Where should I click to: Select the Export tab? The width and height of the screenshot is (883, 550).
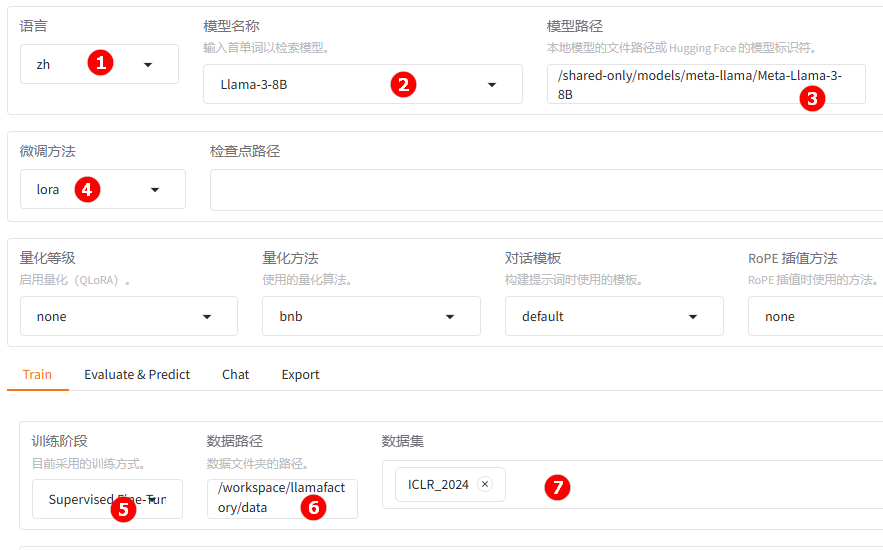click(x=300, y=375)
